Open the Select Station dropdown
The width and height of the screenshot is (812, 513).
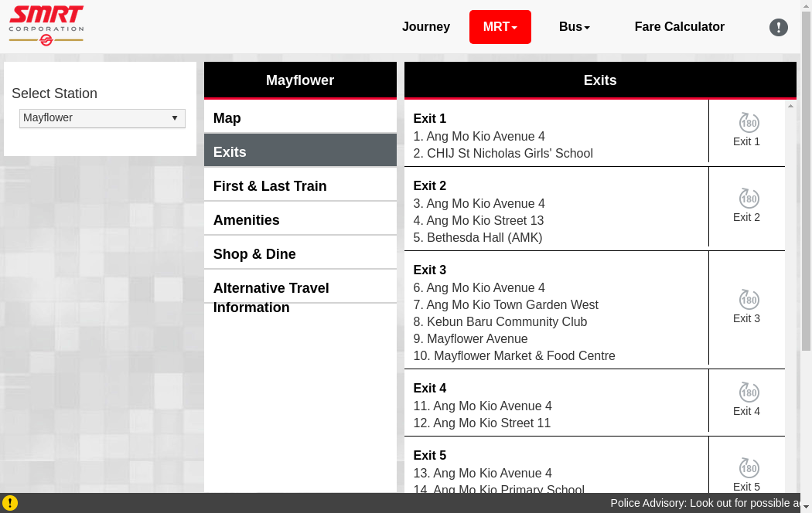point(102,118)
